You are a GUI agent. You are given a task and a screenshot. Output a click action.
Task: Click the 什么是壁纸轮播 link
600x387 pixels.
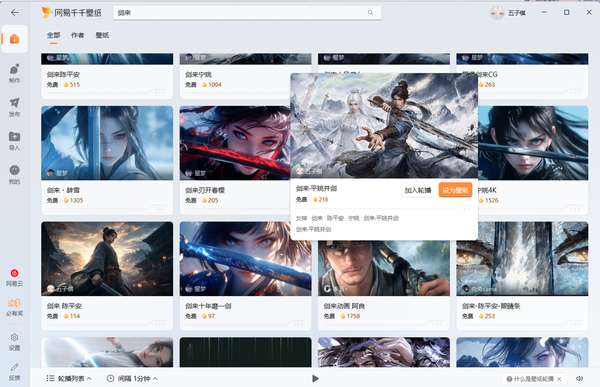coord(533,379)
